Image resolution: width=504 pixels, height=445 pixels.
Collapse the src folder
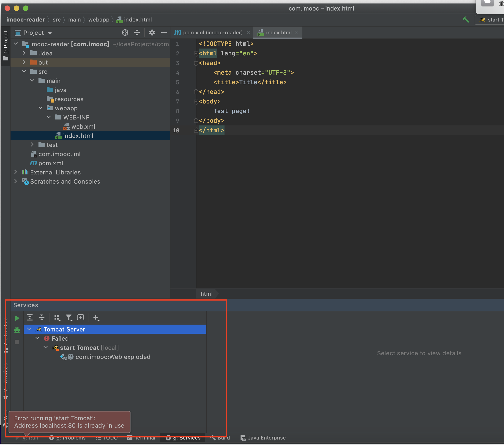click(x=24, y=71)
